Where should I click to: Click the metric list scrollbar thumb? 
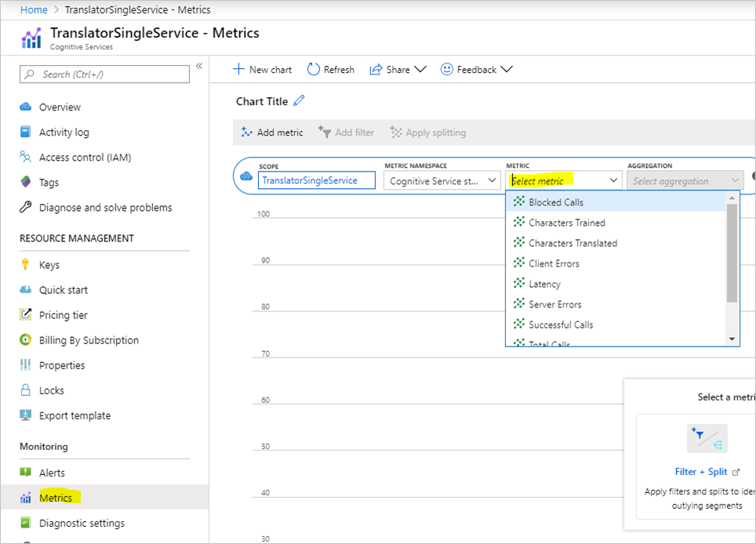732,252
